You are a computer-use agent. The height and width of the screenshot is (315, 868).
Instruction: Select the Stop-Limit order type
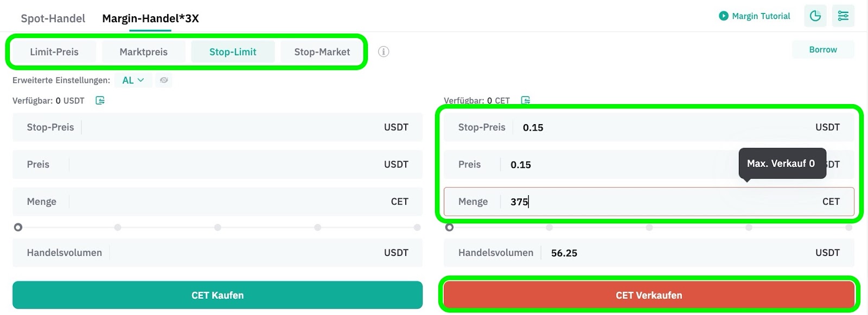tap(233, 52)
